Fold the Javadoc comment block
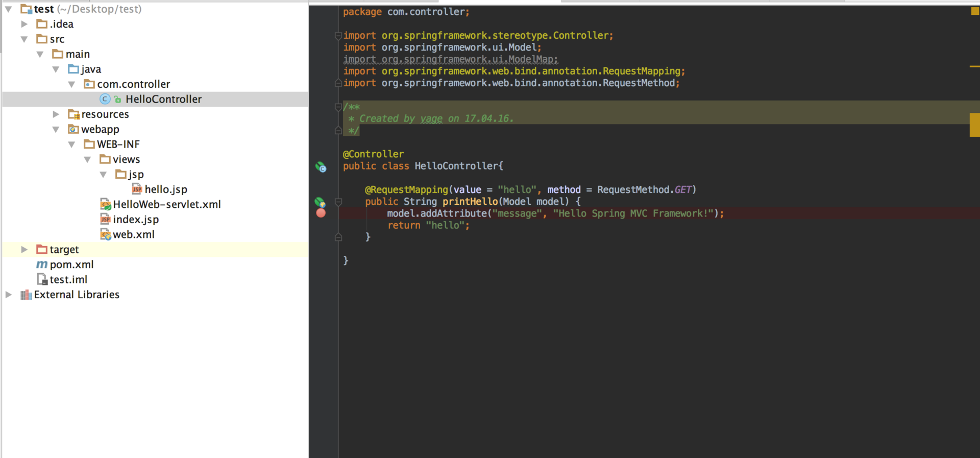The image size is (980, 458). (x=338, y=107)
